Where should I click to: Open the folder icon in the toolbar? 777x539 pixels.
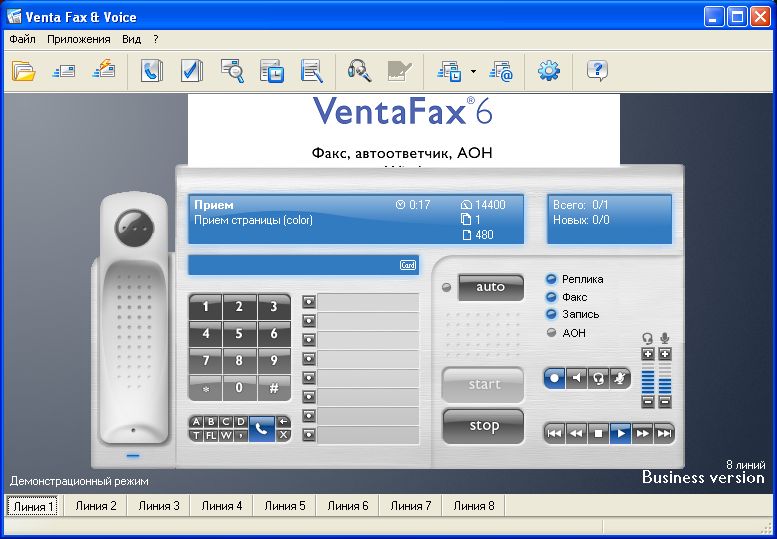click(x=23, y=71)
